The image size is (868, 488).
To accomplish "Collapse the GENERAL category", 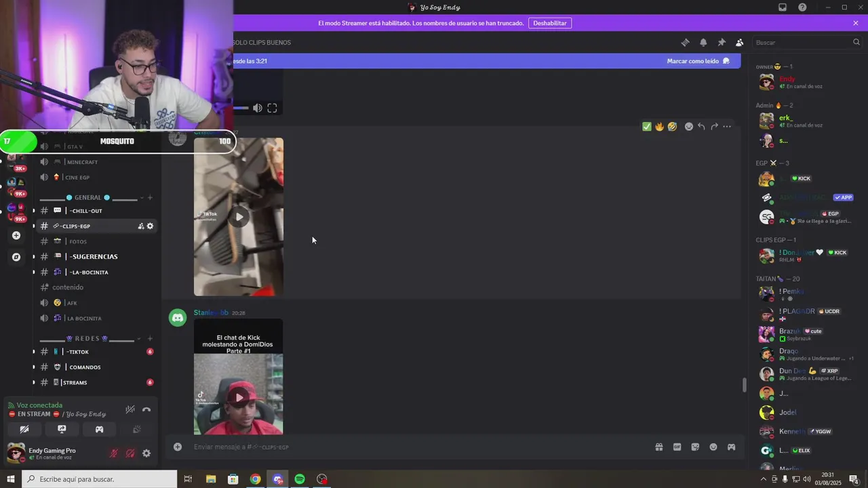I will click(x=87, y=197).
